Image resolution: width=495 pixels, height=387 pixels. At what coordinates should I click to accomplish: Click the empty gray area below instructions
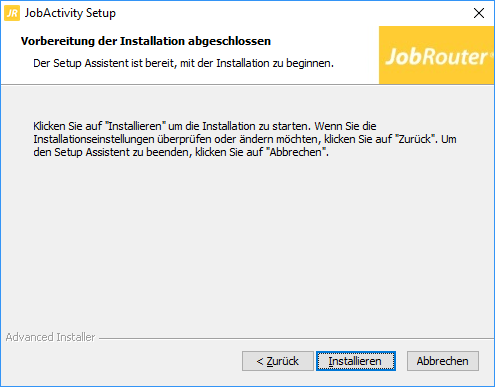coord(247,243)
